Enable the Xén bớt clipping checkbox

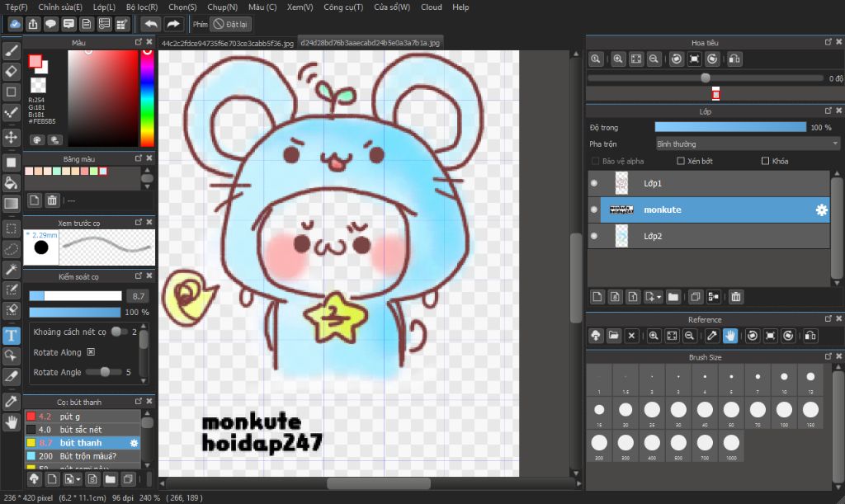pos(681,161)
